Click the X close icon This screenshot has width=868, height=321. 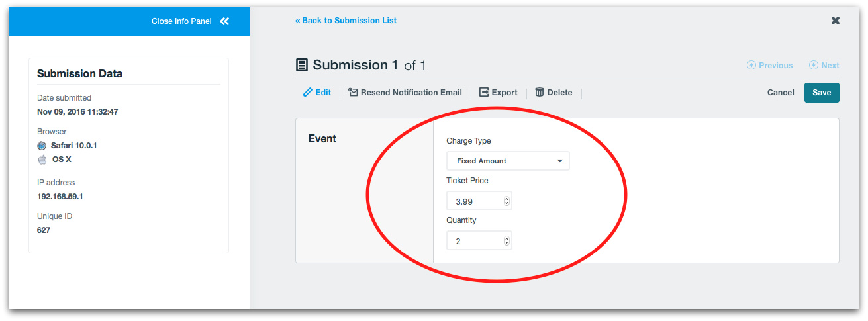836,21
